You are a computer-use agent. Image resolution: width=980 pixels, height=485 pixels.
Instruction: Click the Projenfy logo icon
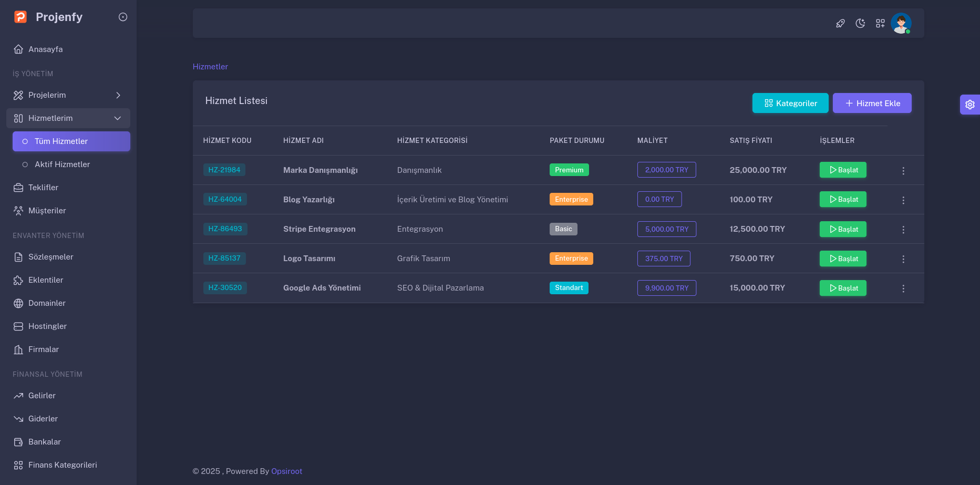20,17
